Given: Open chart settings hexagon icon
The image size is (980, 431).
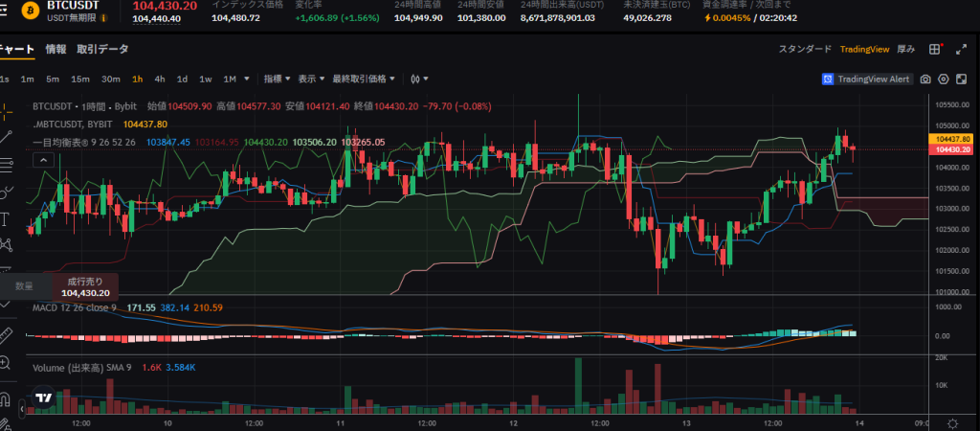Looking at the screenshot, I should point(944,79).
